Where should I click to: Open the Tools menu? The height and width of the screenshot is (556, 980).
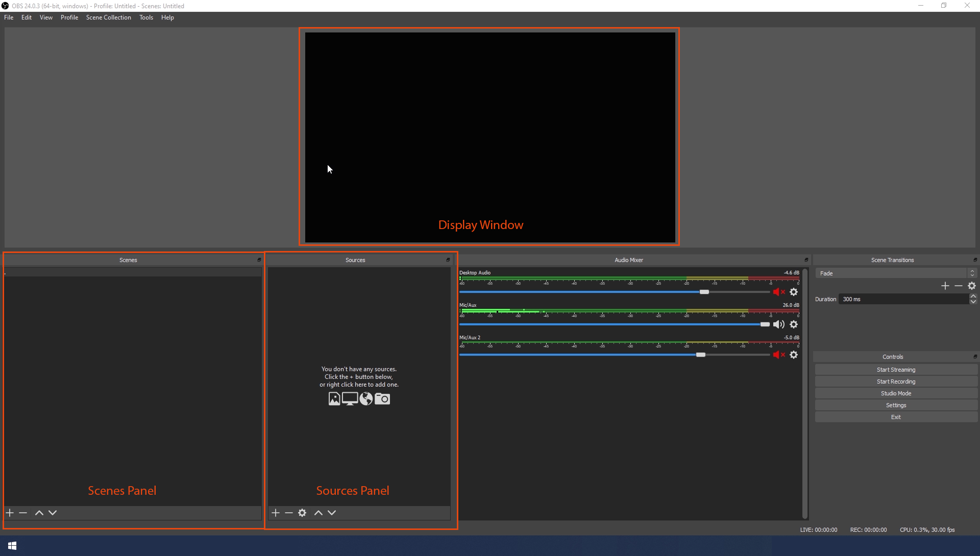click(146, 17)
